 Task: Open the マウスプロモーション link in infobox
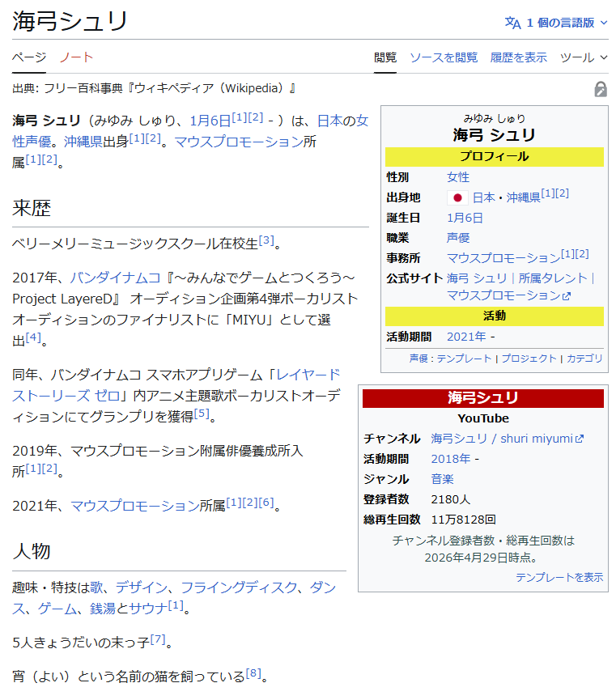503,258
